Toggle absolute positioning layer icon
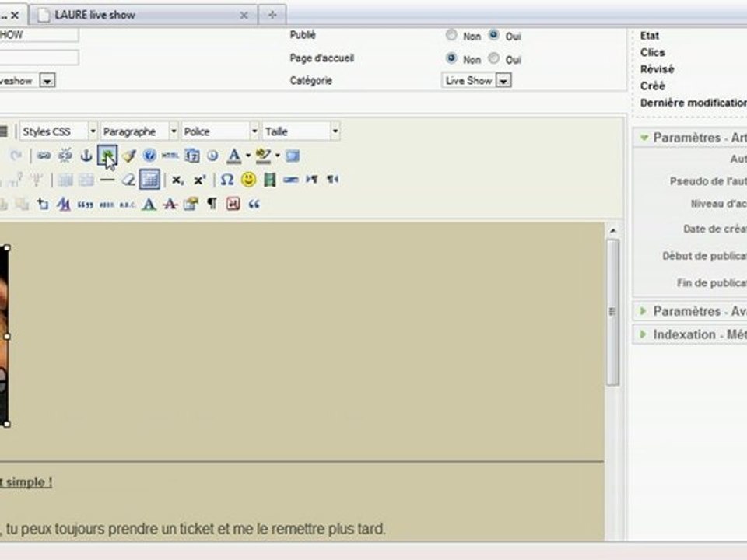747x560 pixels. 43,205
